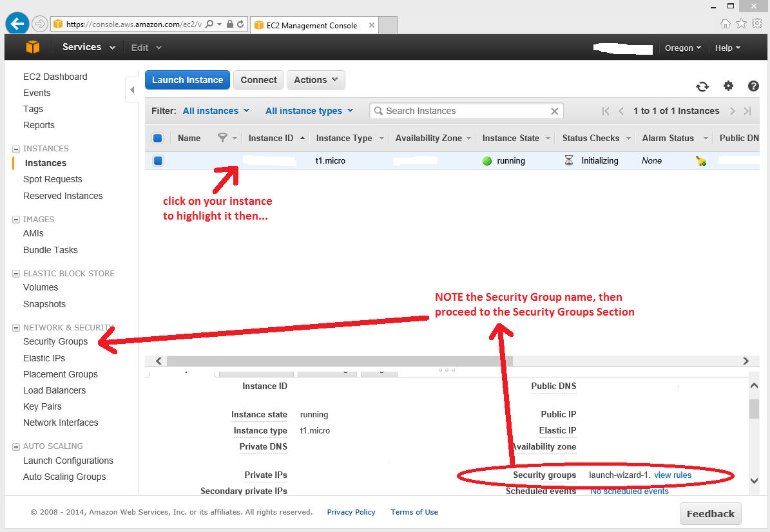Open the Services dropdown menu
This screenshot has width=770, height=532.
tap(88, 47)
